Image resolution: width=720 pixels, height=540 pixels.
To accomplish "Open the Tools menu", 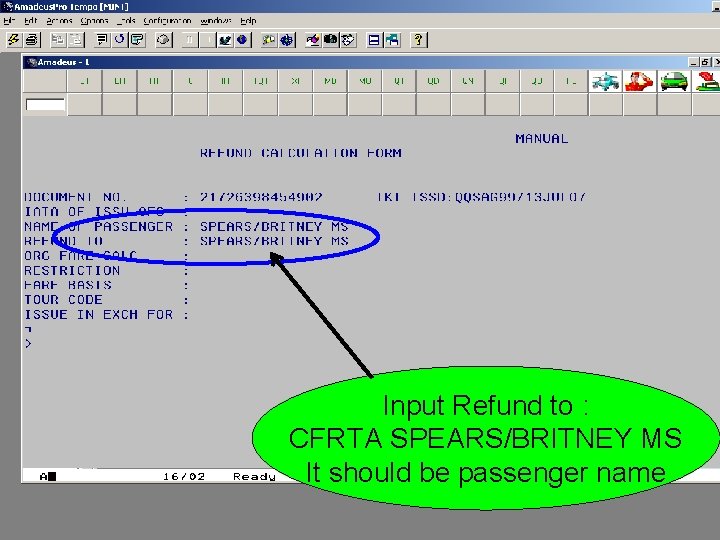I will tap(126, 21).
